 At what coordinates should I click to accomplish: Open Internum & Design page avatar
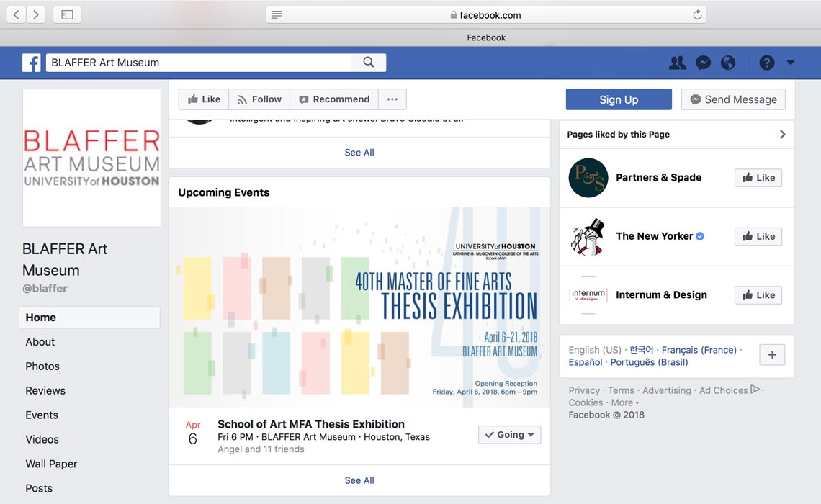pos(588,295)
